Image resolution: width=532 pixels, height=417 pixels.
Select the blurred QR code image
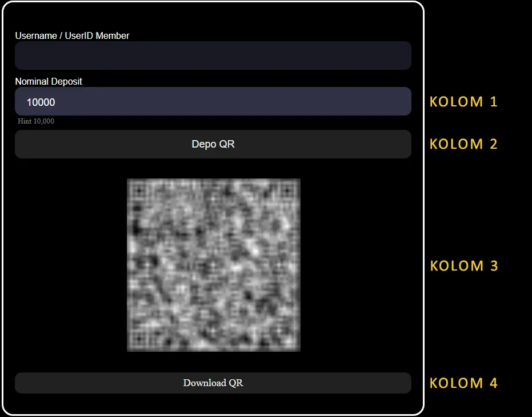(214, 265)
